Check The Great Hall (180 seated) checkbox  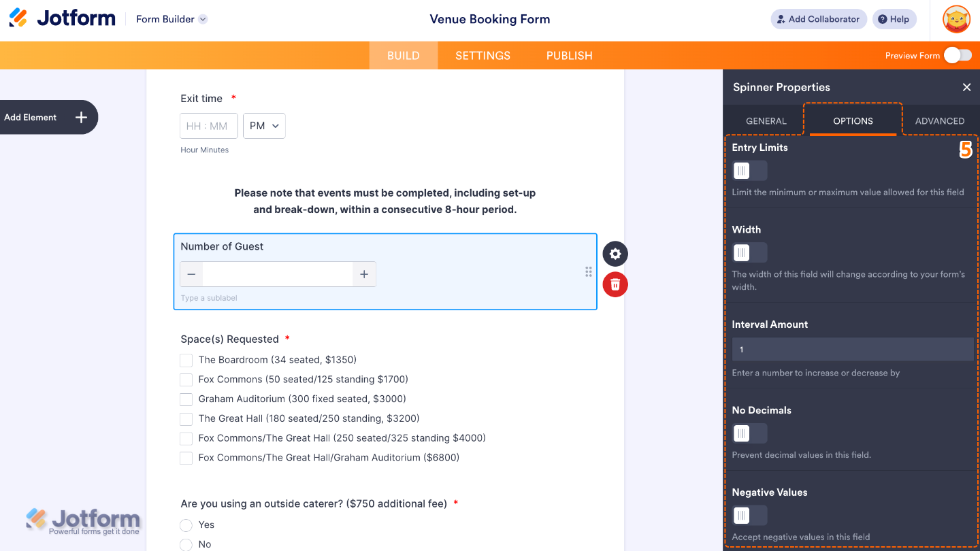pyautogui.click(x=186, y=419)
